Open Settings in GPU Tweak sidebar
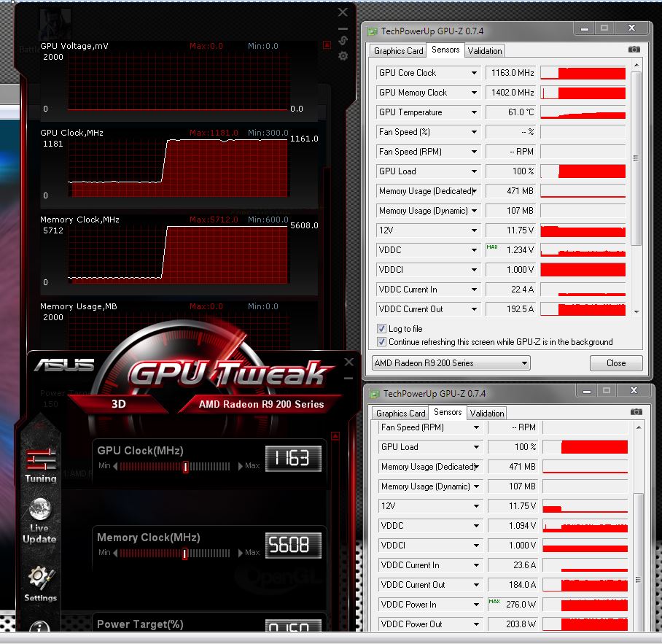 pyautogui.click(x=41, y=583)
